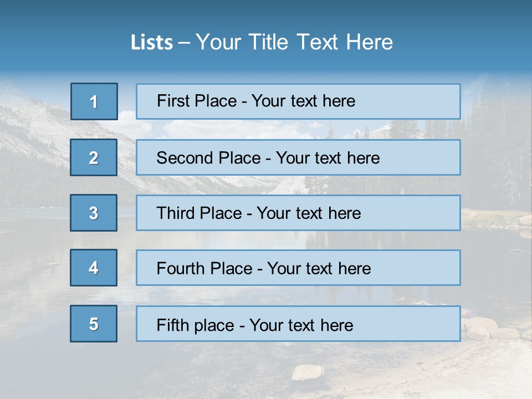Click the slide title text

tap(262, 42)
